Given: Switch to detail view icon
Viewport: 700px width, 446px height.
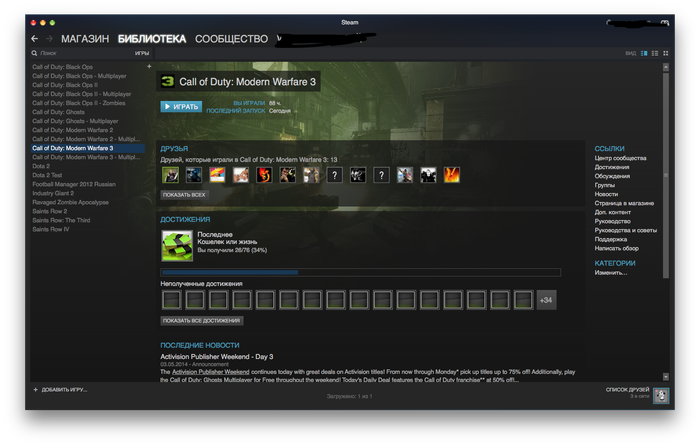Looking at the screenshot, I should 644,53.
